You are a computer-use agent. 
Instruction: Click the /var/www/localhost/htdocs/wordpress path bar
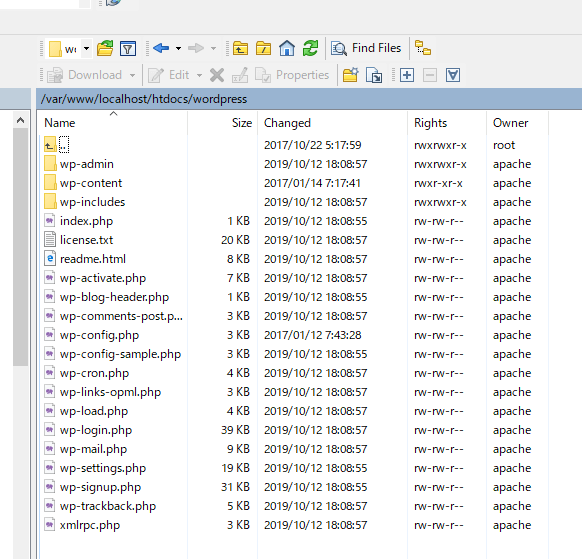tap(309, 99)
